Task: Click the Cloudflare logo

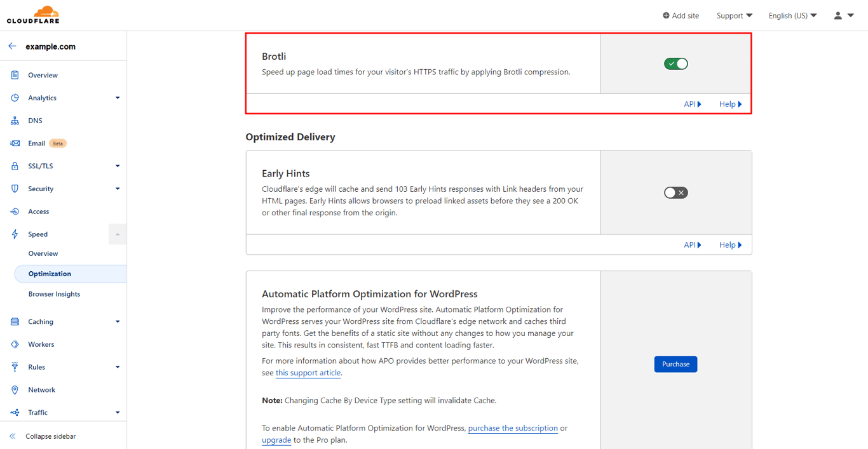Action: (x=32, y=13)
